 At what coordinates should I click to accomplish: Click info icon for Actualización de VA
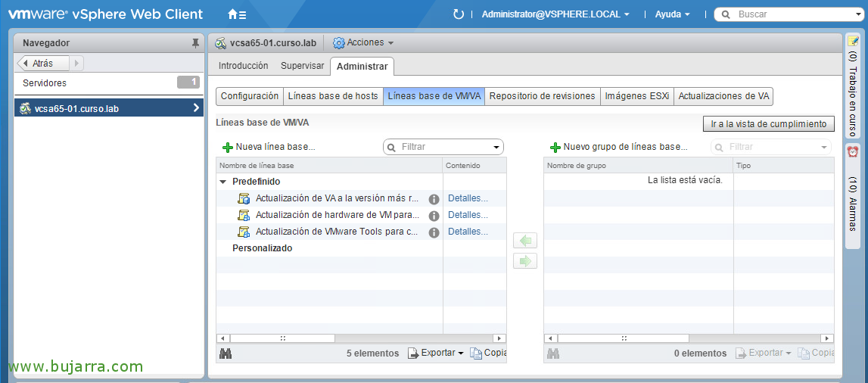(x=434, y=199)
